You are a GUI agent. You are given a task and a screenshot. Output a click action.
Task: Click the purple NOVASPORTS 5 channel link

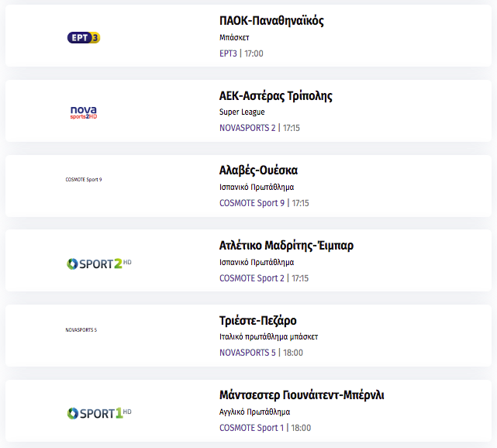[x=247, y=353]
